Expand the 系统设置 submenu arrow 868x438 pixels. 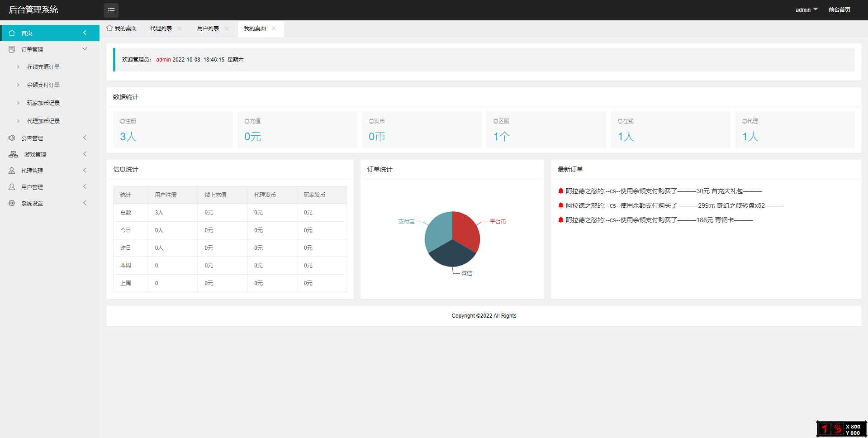[x=85, y=203]
